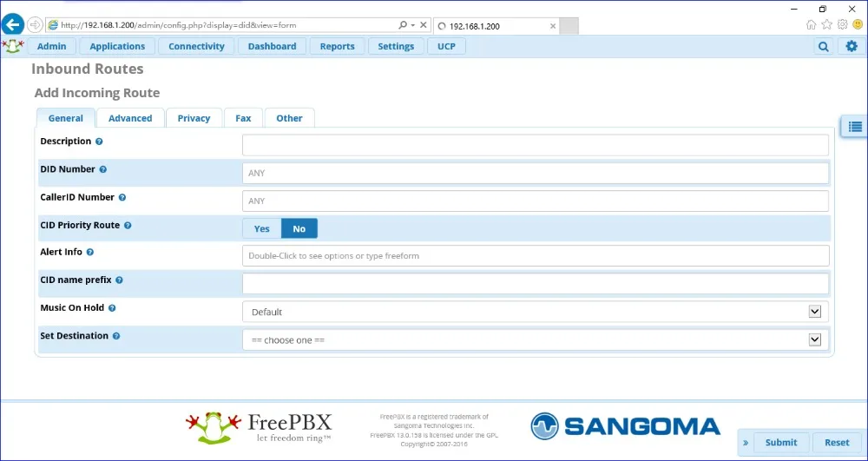Open the Music On Hold dropdown
This screenshot has height=461, width=868.
pos(536,313)
